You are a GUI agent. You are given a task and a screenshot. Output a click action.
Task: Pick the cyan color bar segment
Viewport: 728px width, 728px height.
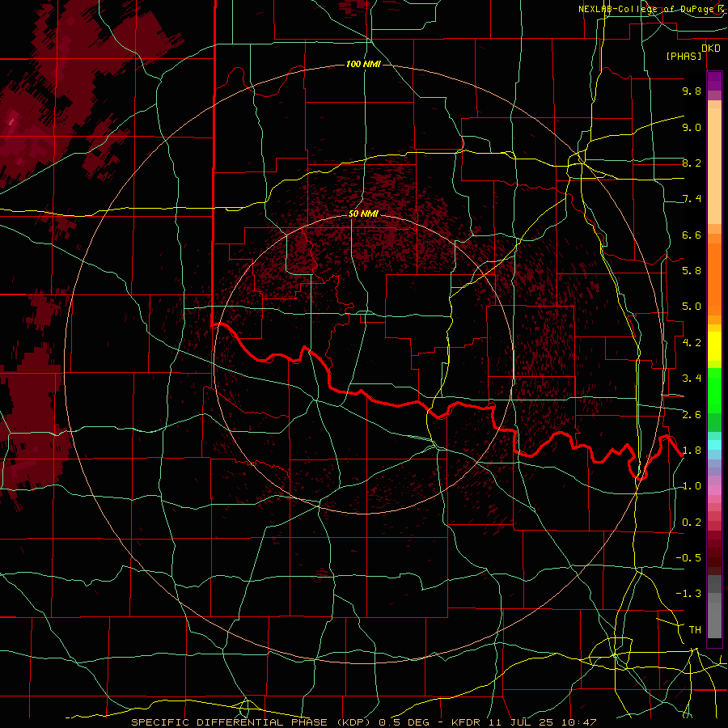714,445
